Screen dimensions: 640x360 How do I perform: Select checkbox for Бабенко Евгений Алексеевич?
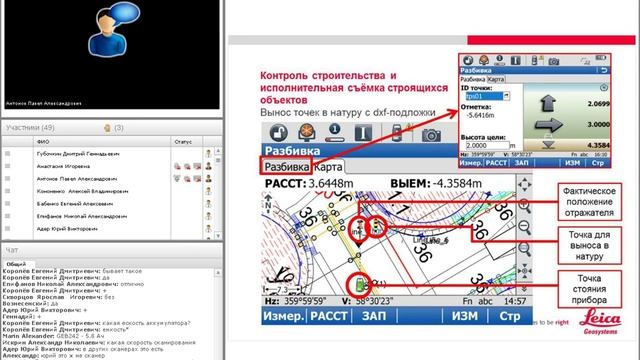[8, 204]
